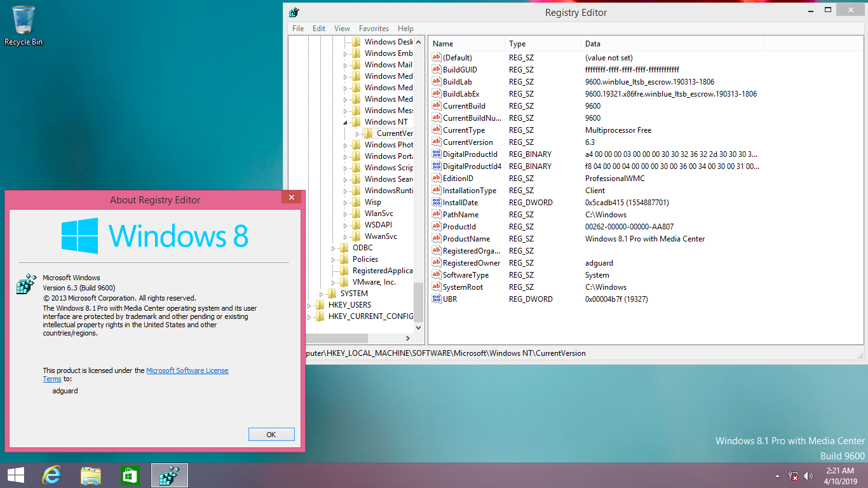This screenshot has width=868, height=488.
Task: Click the tree pane scroll down arrow
Action: pyautogui.click(x=418, y=328)
